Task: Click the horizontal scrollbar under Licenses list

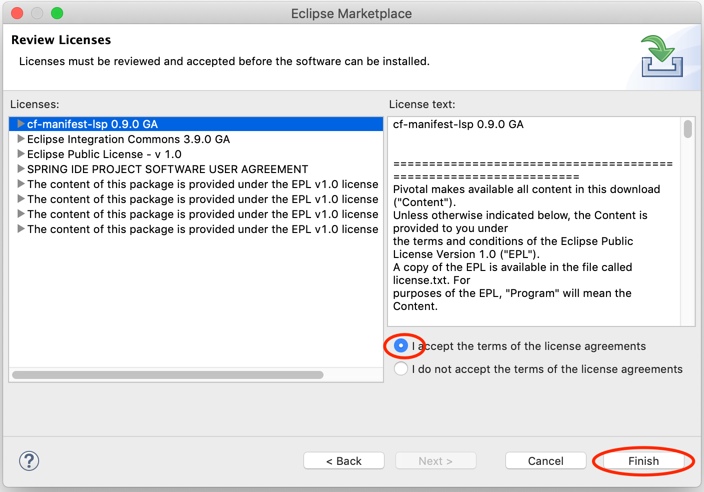Action: point(167,375)
